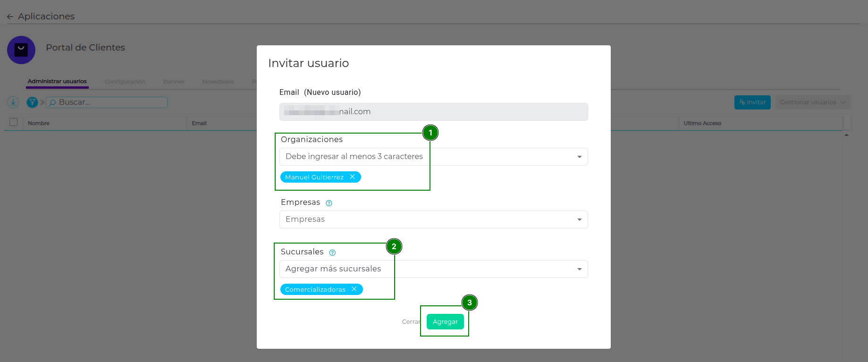Click the blue Invitar button
Image resolution: width=868 pixels, height=362 pixels.
coord(752,102)
